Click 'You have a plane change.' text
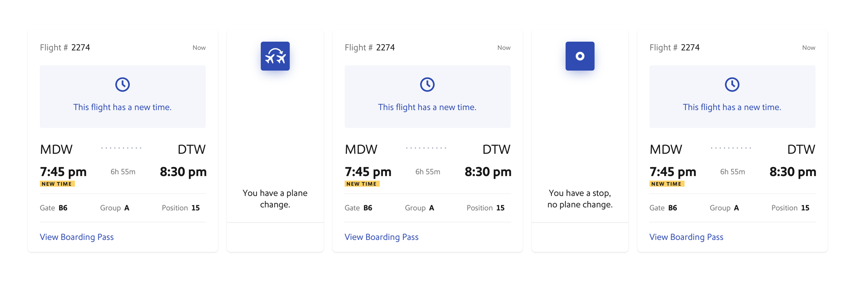868x287 pixels. click(x=275, y=199)
